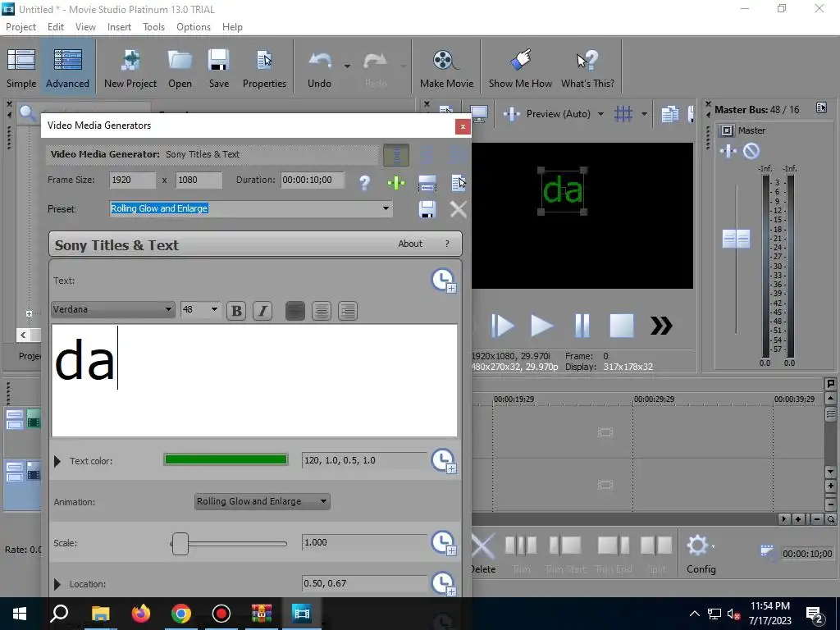Open project Properties
Image resolution: width=840 pixels, height=630 pixels.
click(264, 68)
